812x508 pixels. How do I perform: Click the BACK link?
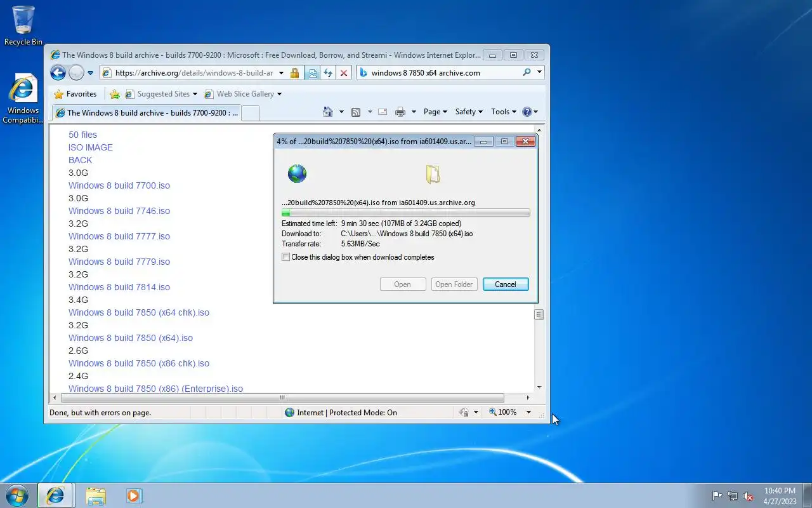coord(81,160)
